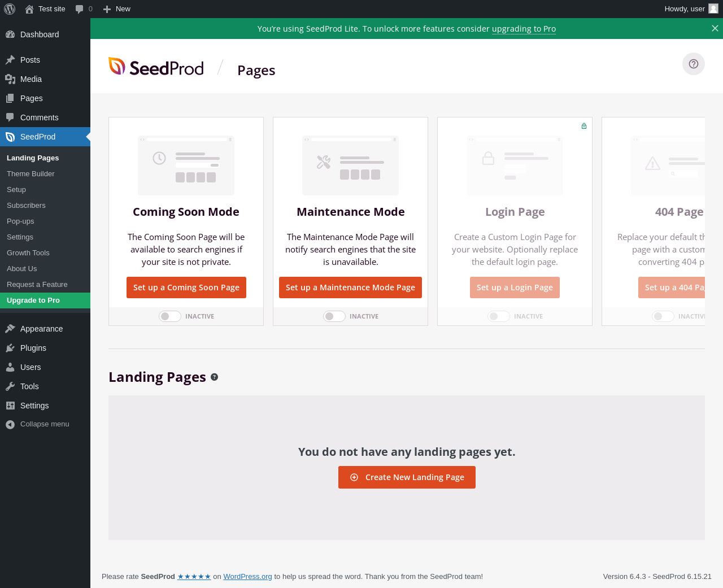Toggle Maintenance Mode active switch
Image resolution: width=723 pixels, height=588 pixels.
tap(334, 316)
